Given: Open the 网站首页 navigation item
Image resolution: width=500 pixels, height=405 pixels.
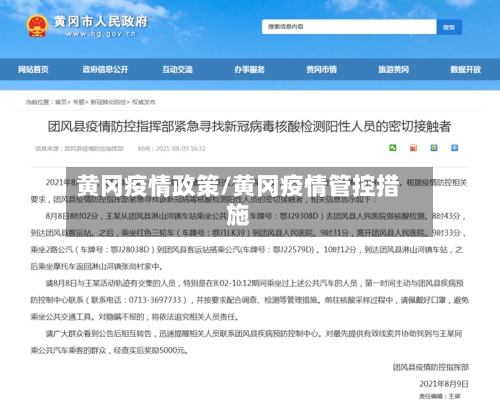Looking at the screenshot, I should tap(33, 69).
